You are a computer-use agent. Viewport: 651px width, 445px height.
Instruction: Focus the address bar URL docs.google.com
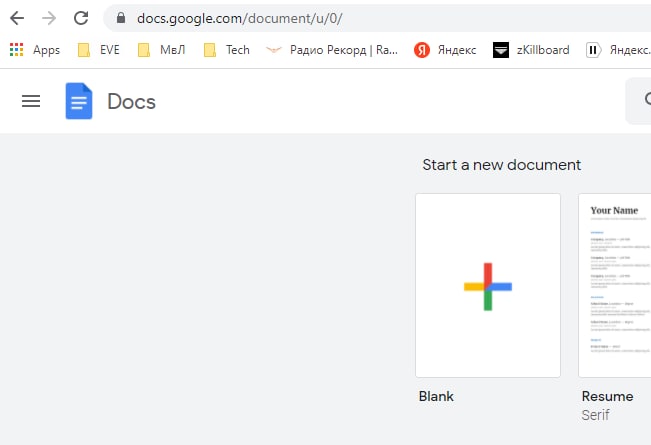point(239,19)
